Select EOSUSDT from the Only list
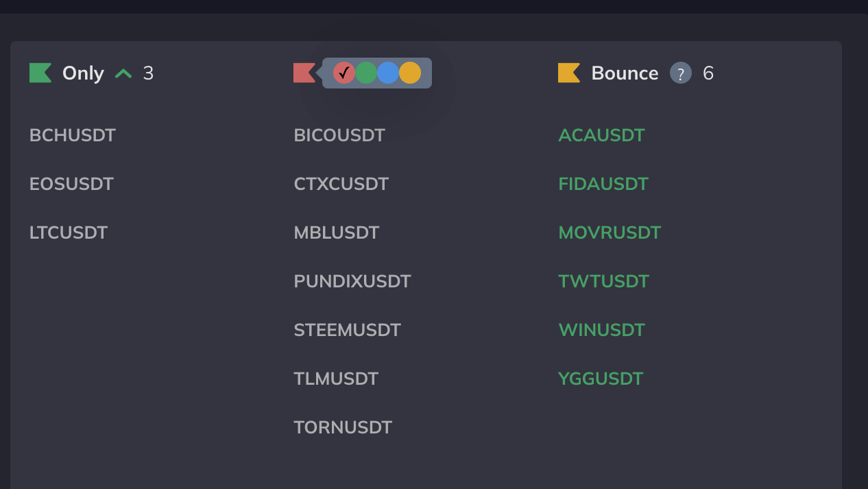Screen dimensions: 868x489 (71, 184)
